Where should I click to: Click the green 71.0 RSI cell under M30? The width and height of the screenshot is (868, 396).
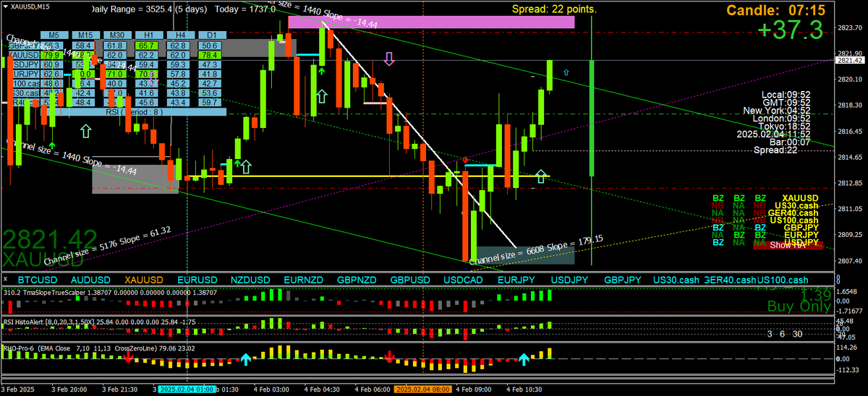point(114,74)
